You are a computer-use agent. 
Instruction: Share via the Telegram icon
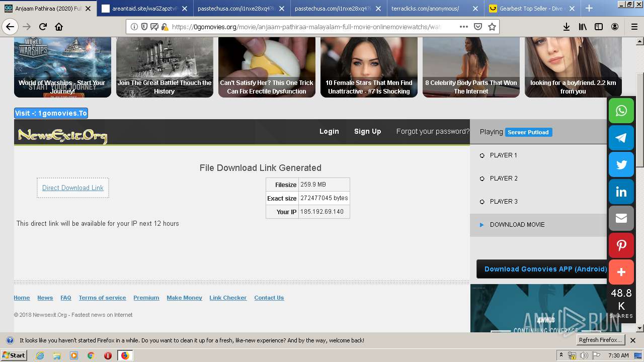(621, 138)
